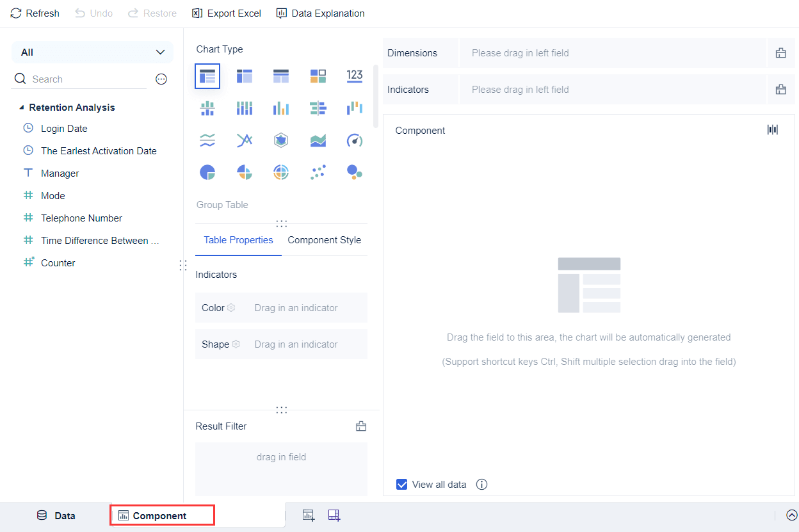The height and width of the screenshot is (532, 799).
Task: Click the filter icon next to Dimensions field
Action: [781, 52]
